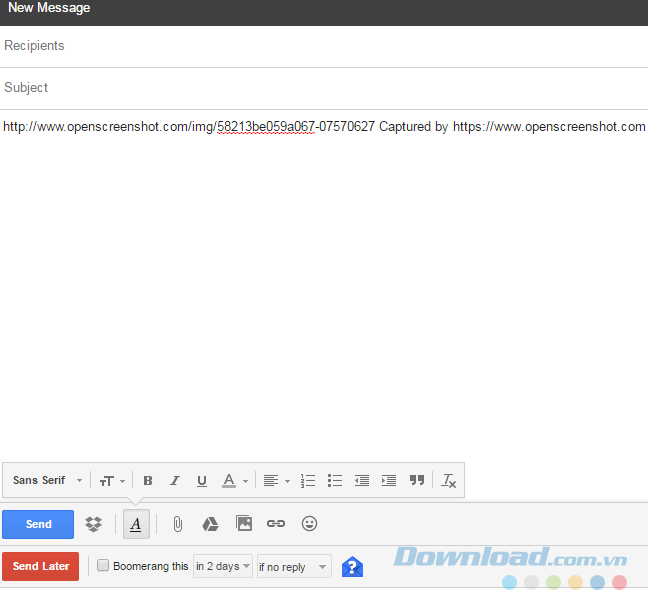Viewport: 648px width, 614px height.
Task: Click the openscreenshot image URL text
Action: (189, 126)
